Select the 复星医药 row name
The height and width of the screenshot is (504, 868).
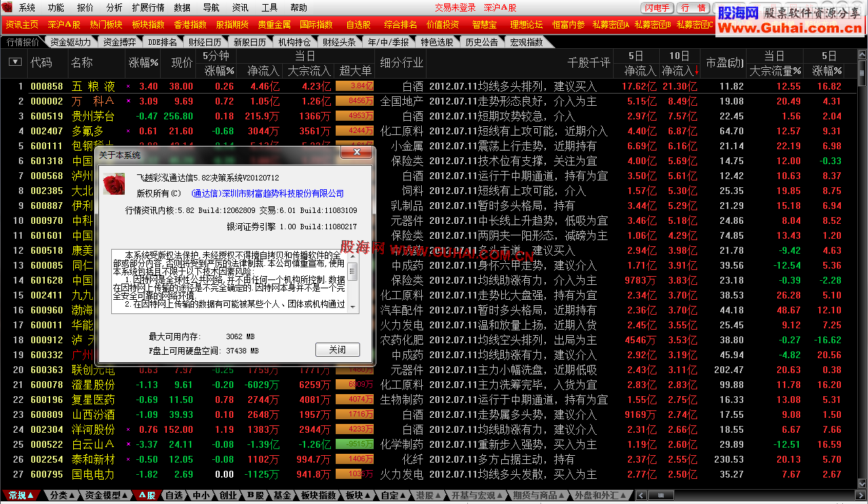[x=94, y=400]
